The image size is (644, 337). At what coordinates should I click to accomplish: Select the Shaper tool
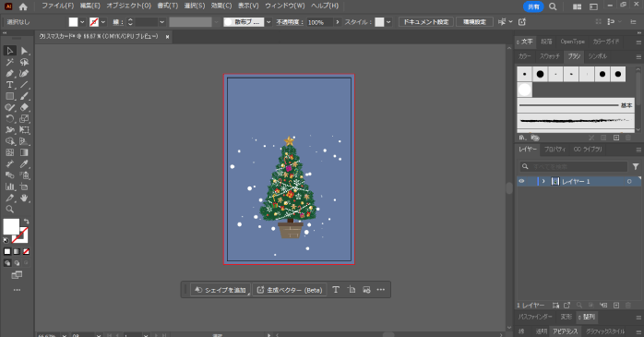click(10, 107)
